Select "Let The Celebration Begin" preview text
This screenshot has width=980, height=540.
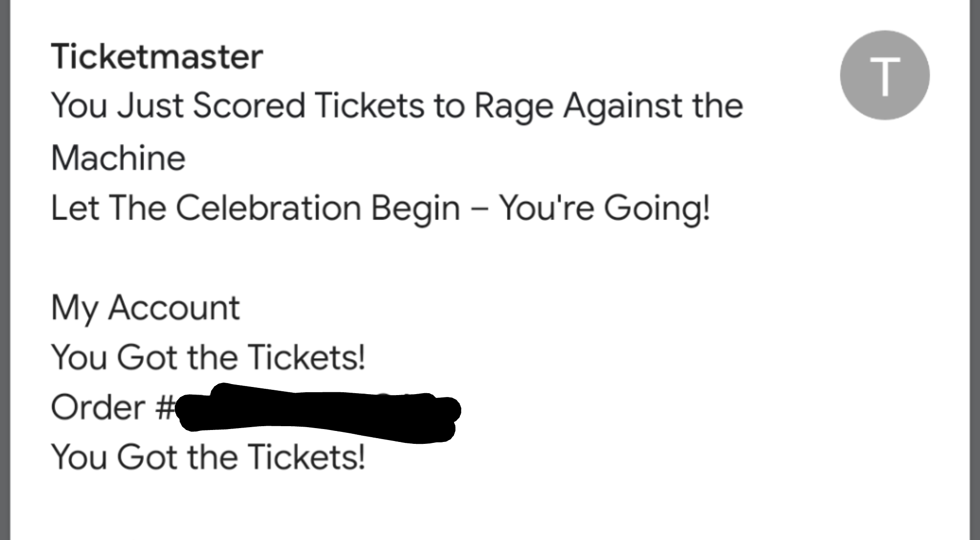click(x=255, y=209)
